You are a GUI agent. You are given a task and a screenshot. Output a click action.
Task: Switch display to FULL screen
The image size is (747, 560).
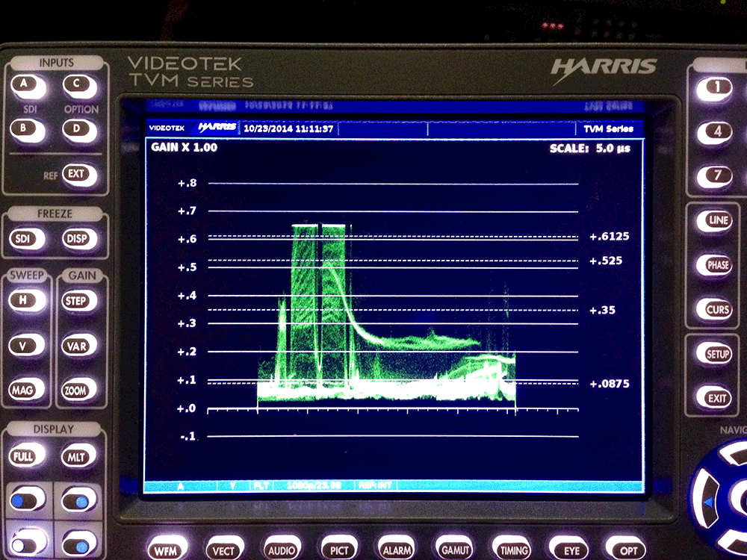27,457
